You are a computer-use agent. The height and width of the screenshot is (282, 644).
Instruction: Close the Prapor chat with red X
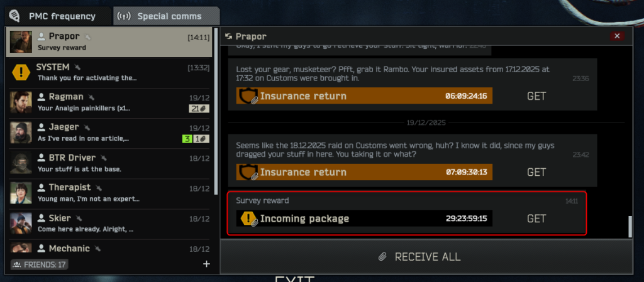click(617, 36)
